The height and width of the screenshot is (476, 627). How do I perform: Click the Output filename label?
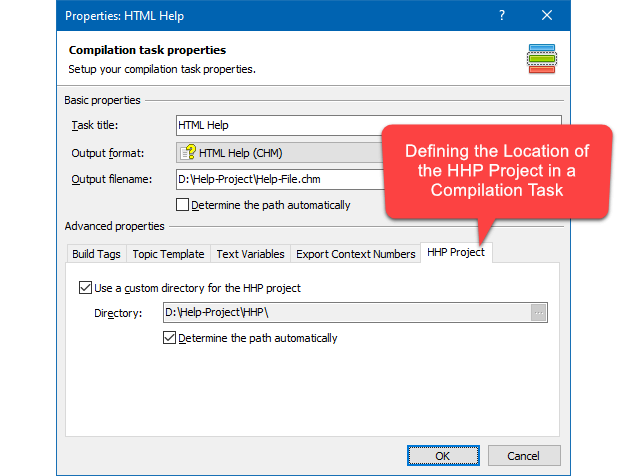click(x=112, y=179)
